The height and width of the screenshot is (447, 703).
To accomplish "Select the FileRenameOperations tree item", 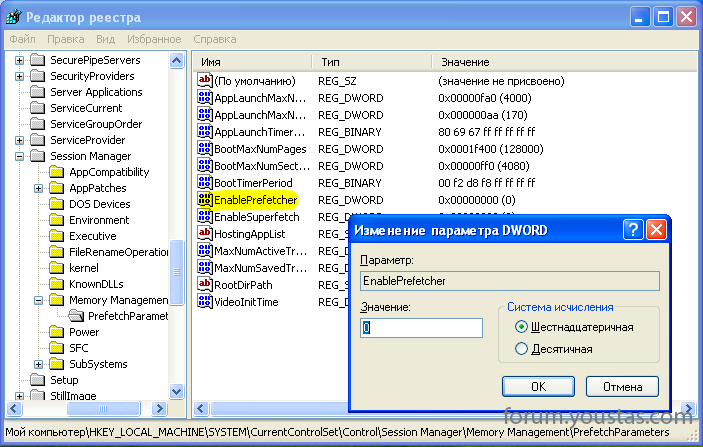I will [118, 252].
